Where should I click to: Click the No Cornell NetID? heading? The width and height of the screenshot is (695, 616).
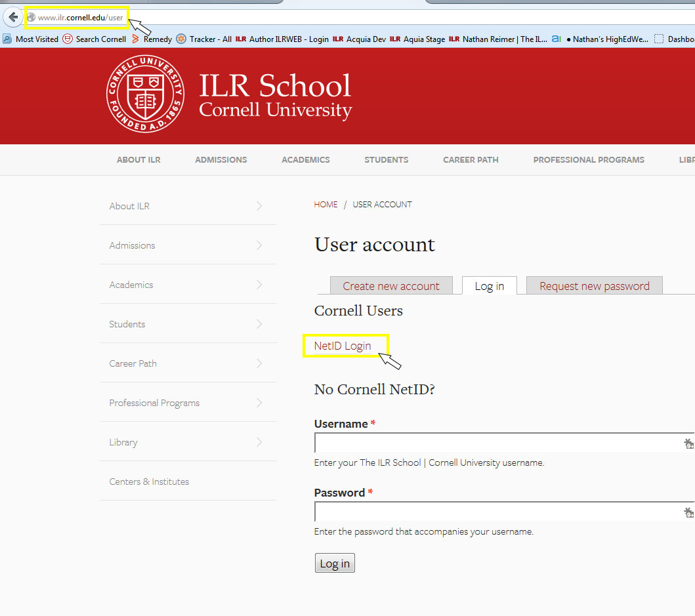(375, 389)
